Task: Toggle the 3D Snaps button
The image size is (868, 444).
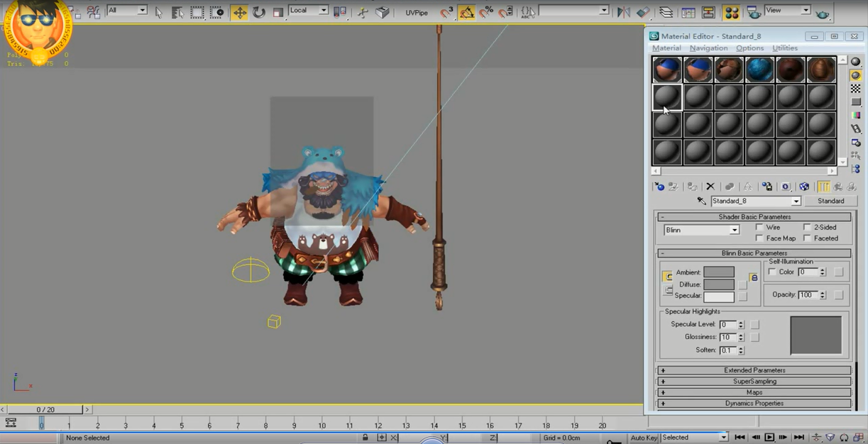Action: tap(446, 12)
